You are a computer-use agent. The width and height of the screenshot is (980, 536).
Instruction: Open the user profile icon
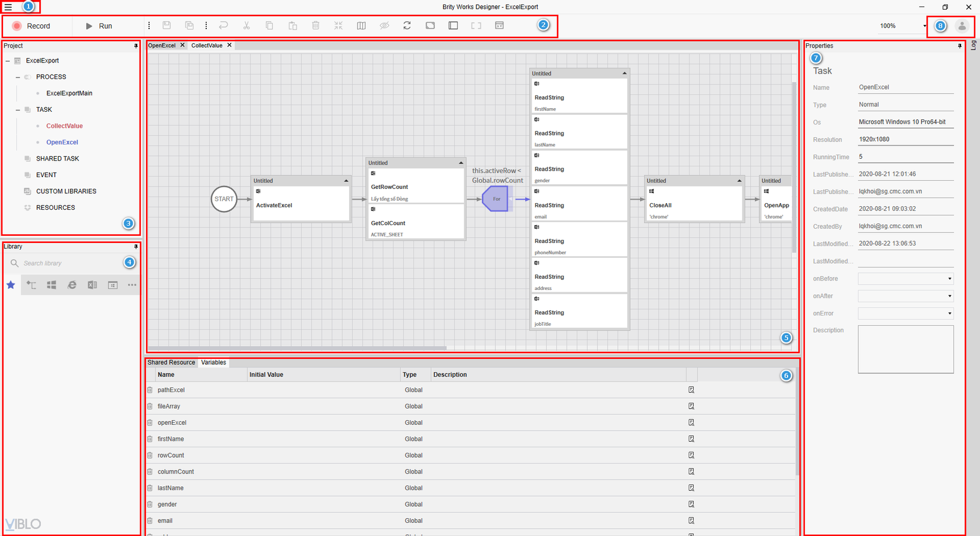click(962, 26)
